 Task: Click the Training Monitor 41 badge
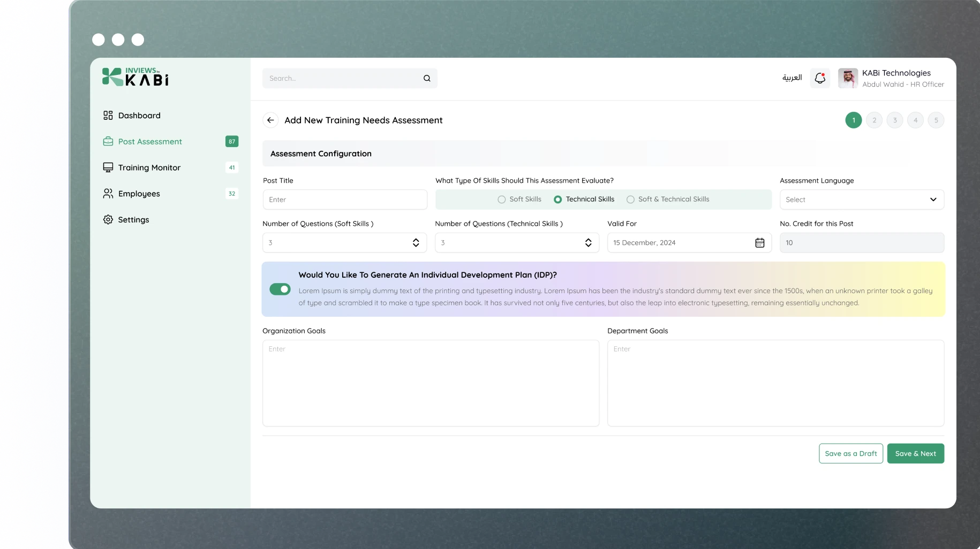point(232,167)
